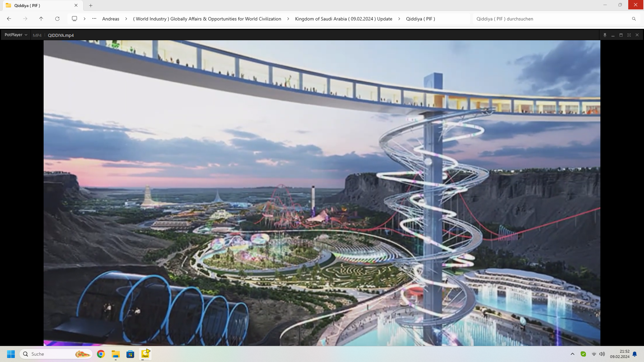644x362 pixels.
Task: Restore down the File Explorer window
Action: (620, 5)
